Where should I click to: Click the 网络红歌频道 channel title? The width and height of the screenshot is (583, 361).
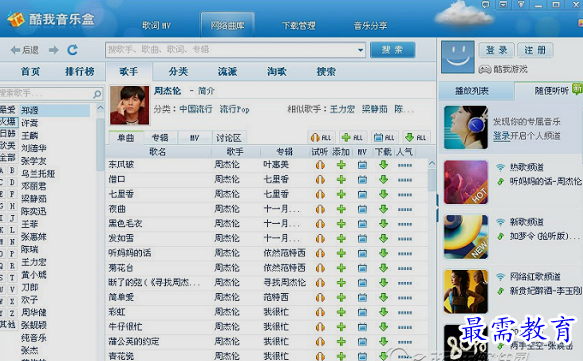click(535, 277)
